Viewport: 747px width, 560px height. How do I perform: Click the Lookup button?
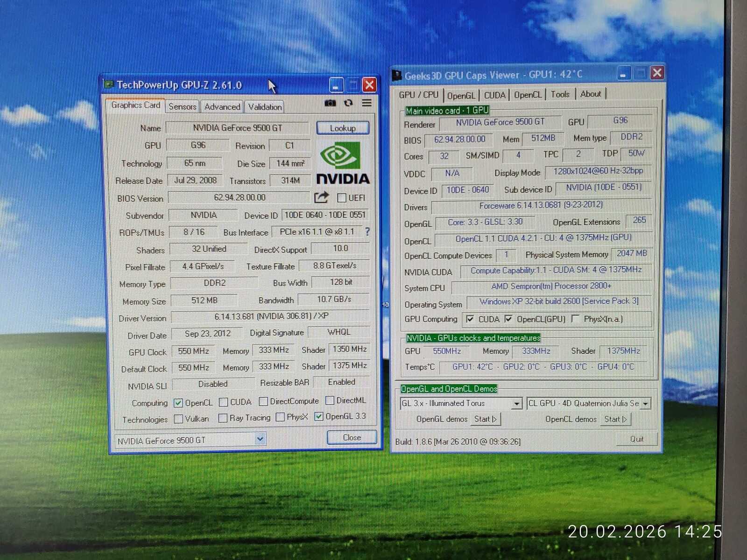pyautogui.click(x=343, y=128)
